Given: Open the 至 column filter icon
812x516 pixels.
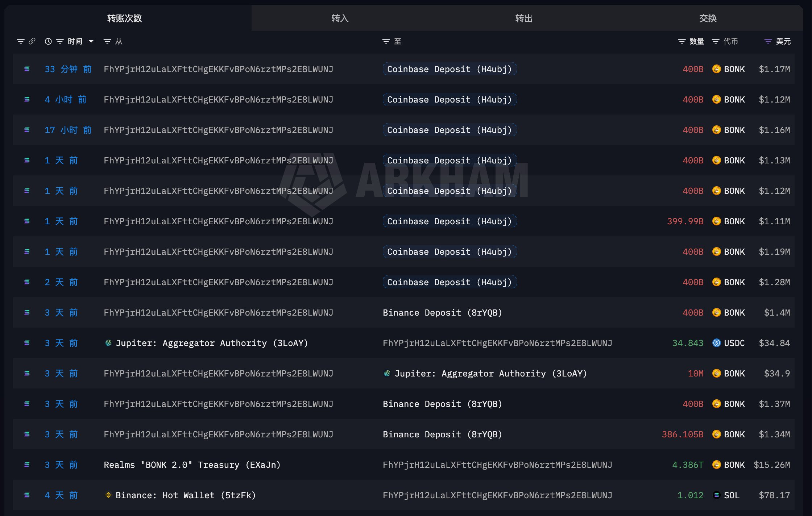Looking at the screenshot, I should coord(386,41).
